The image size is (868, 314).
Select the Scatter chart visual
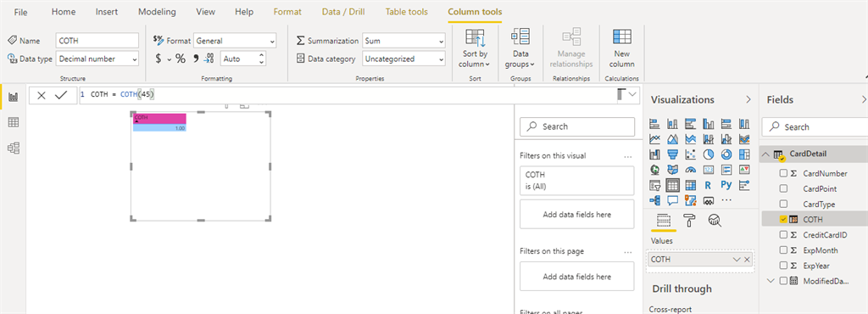[x=690, y=154]
